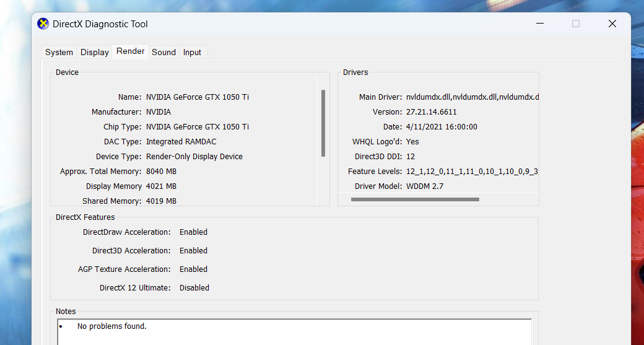This screenshot has width=644, height=345.
Task: Click the Feature Levels label
Action: [375, 172]
